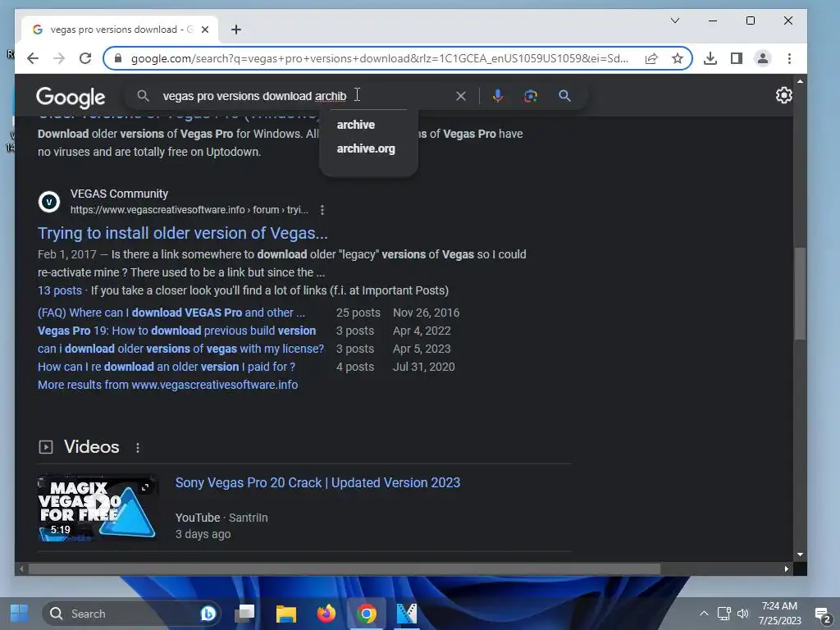Open File Explorer from the taskbar
840x630 pixels.
pos(286,614)
